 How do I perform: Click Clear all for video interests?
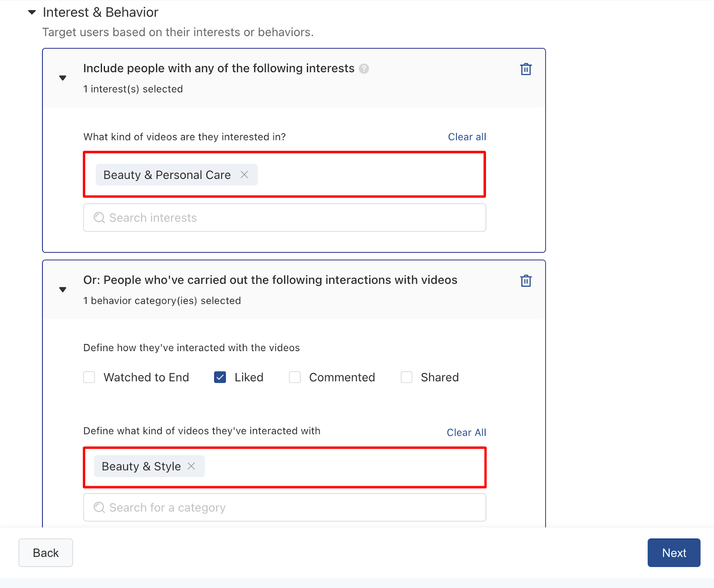tap(467, 137)
